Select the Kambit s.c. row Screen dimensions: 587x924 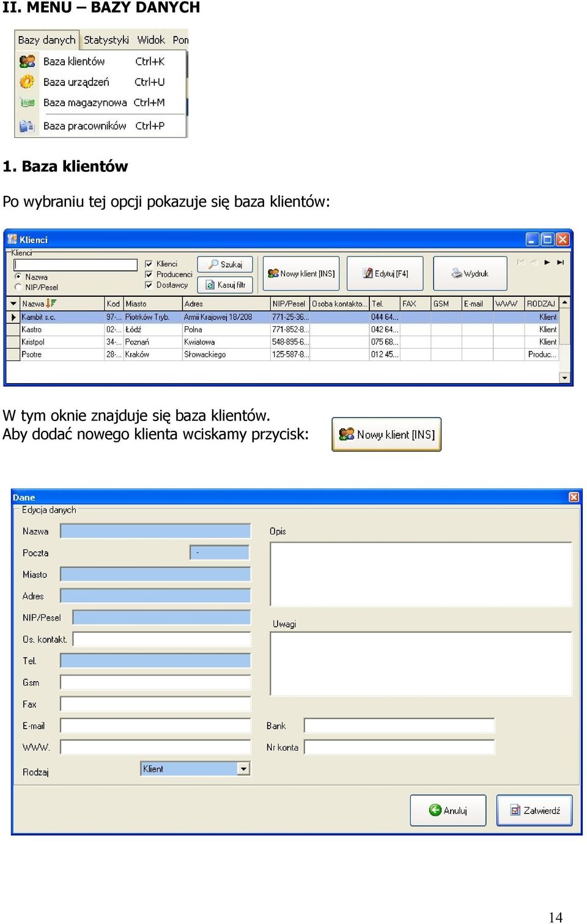point(282,317)
